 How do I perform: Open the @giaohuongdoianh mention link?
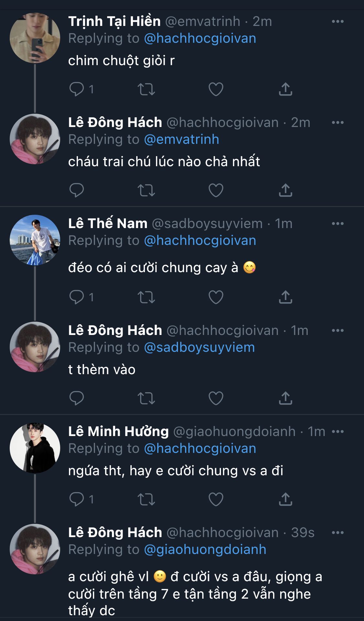(x=205, y=549)
